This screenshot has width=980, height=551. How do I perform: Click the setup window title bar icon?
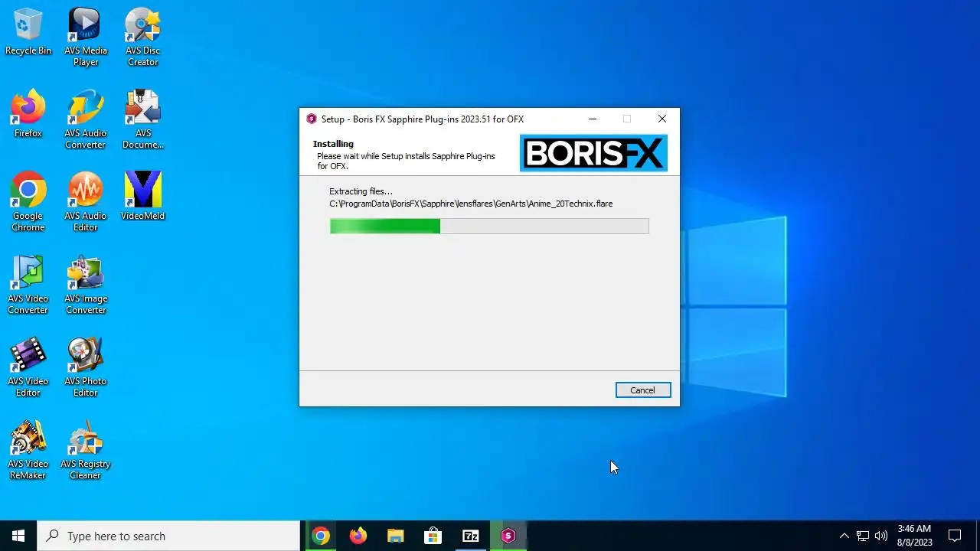[x=311, y=119]
